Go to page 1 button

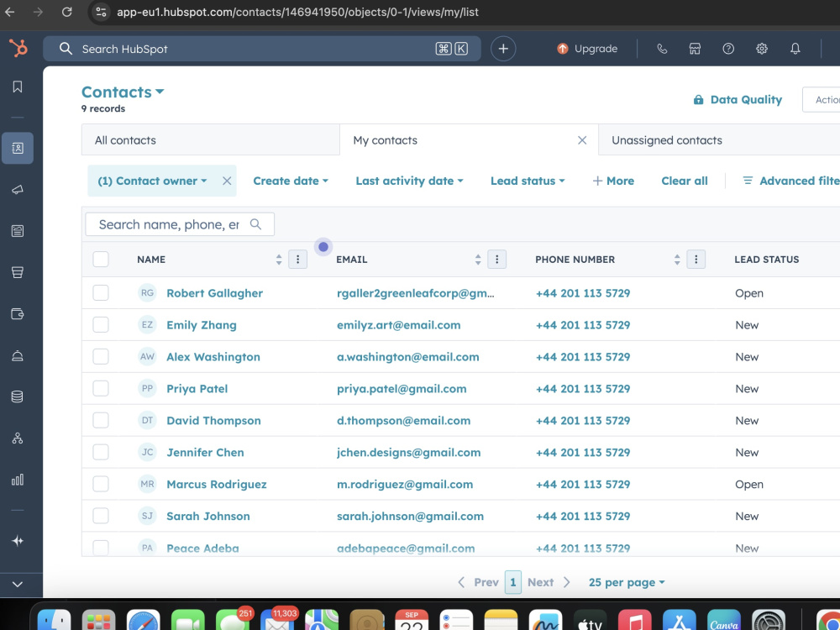point(512,582)
